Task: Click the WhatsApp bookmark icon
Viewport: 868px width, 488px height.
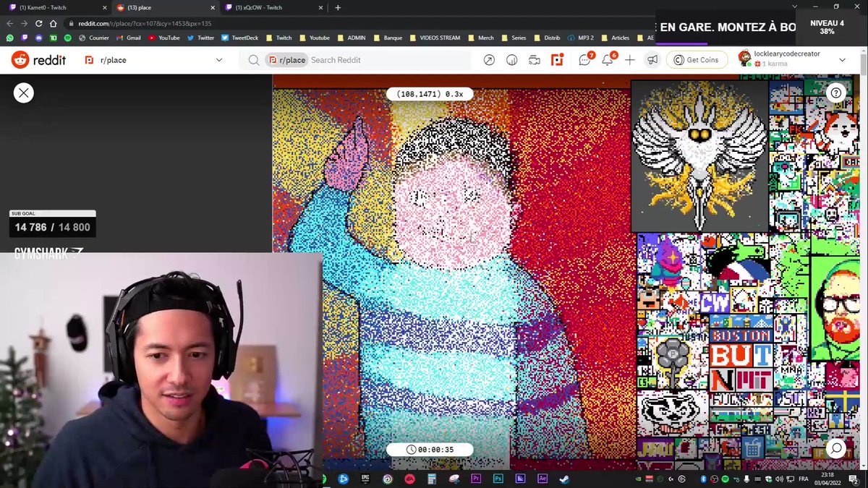Action: pos(10,38)
